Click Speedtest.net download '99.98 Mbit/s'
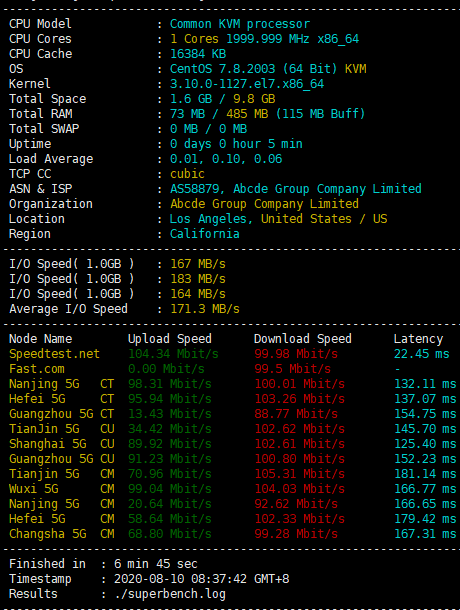This screenshot has height=610, width=460. pyautogui.click(x=296, y=354)
